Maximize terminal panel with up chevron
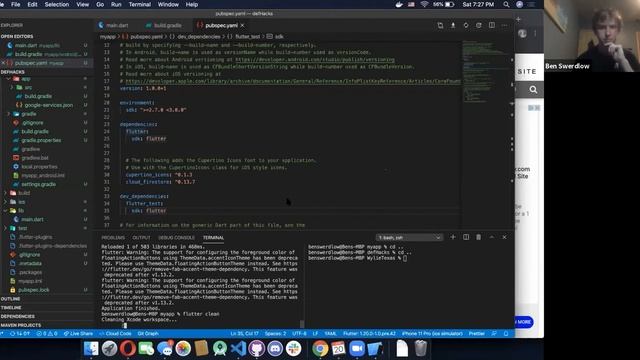640x360 pixels. [492, 237]
